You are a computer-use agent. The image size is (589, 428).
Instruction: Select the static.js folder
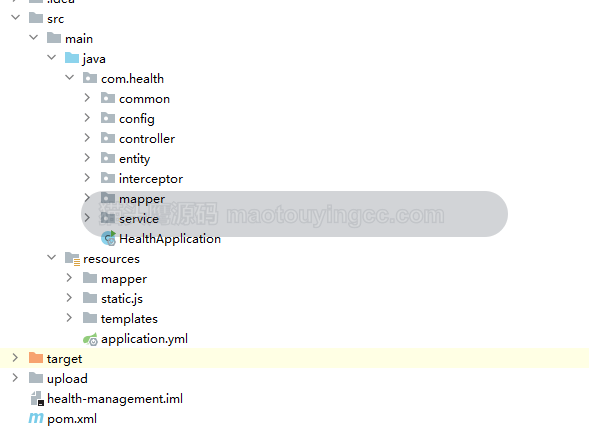pos(122,299)
